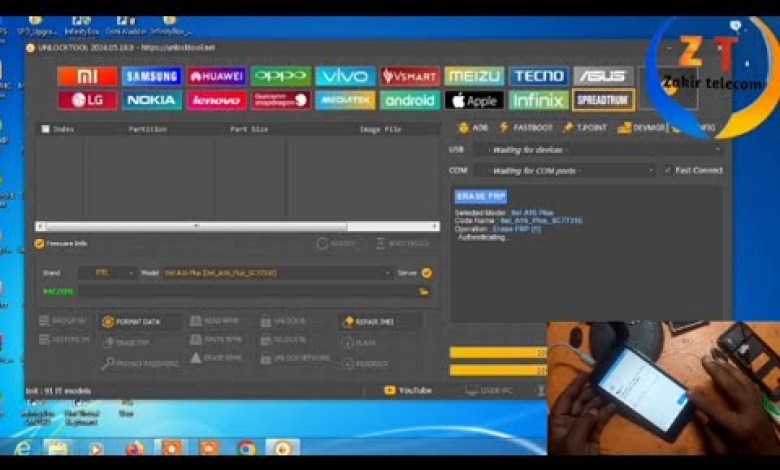780x470 pixels.
Task: Toggle the Fast Connect checkbox
Action: (668, 171)
